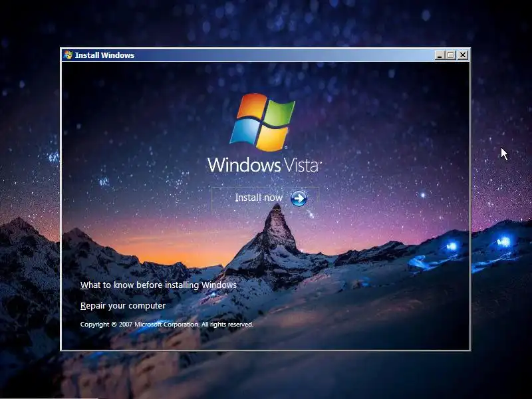532x399 pixels.
Task: Minimize the Install Windows window
Action: pyautogui.click(x=440, y=55)
